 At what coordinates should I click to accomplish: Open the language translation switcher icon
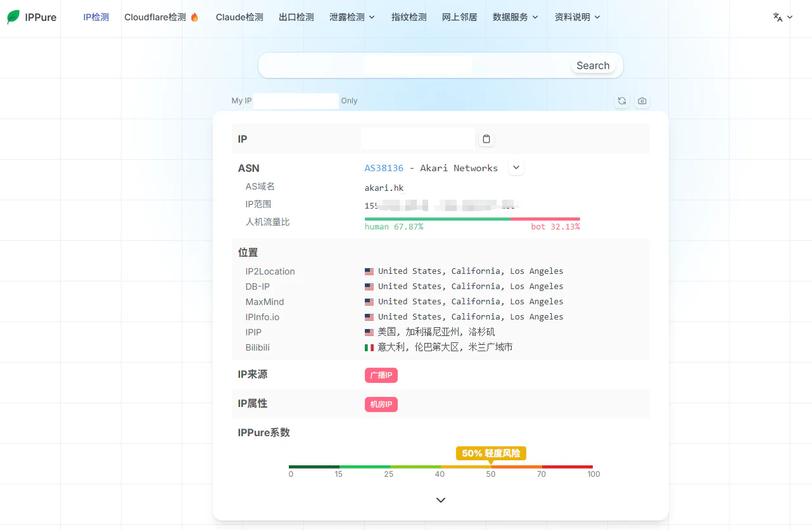(778, 17)
